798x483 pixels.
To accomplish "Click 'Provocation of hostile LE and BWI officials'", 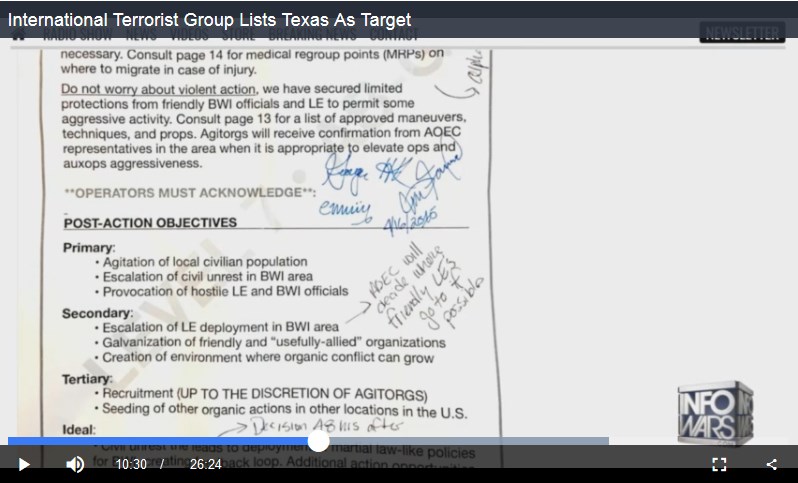I will pos(225,291).
